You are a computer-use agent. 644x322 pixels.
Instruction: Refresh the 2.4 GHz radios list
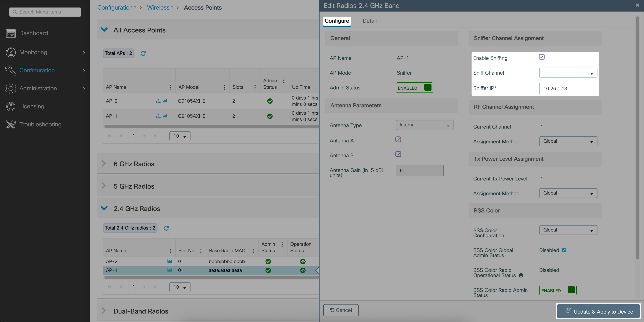166,228
